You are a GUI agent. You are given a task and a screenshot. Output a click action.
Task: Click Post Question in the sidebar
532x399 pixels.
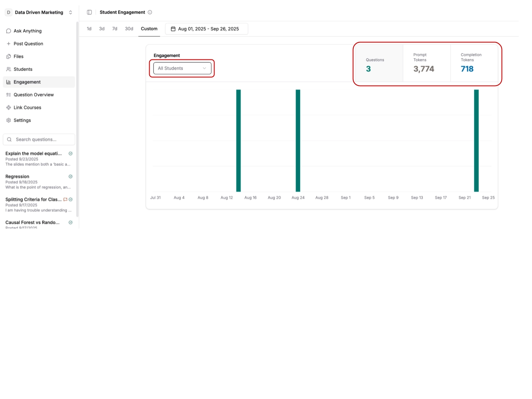[28, 44]
